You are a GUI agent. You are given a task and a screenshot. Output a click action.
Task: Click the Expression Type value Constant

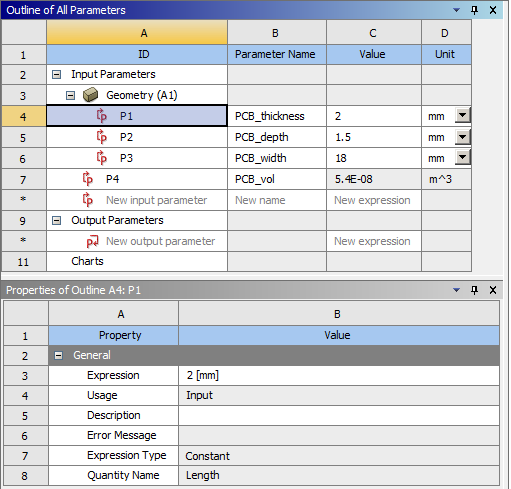[x=339, y=456]
